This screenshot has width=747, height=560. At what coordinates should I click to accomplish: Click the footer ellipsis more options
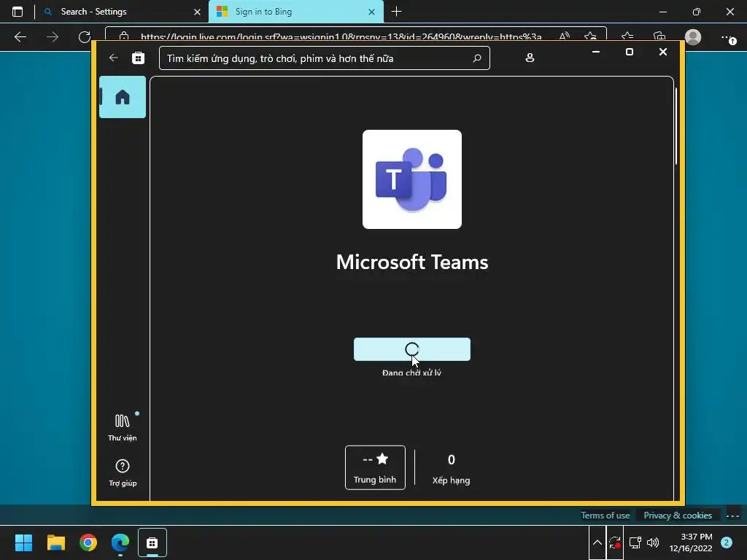pos(732,516)
